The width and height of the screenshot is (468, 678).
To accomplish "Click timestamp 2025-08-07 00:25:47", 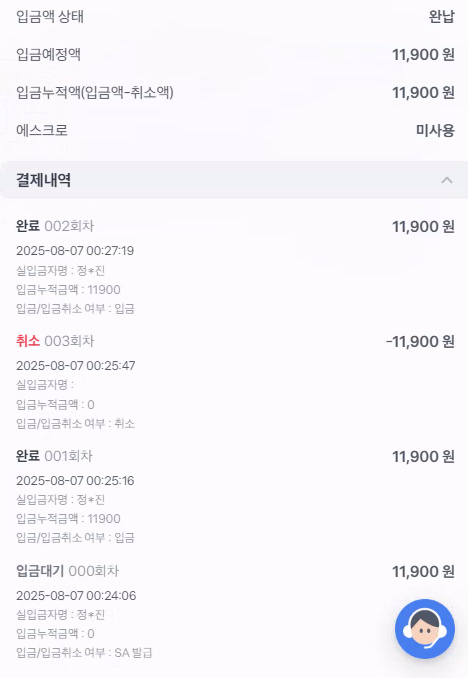I will click(x=76, y=366).
